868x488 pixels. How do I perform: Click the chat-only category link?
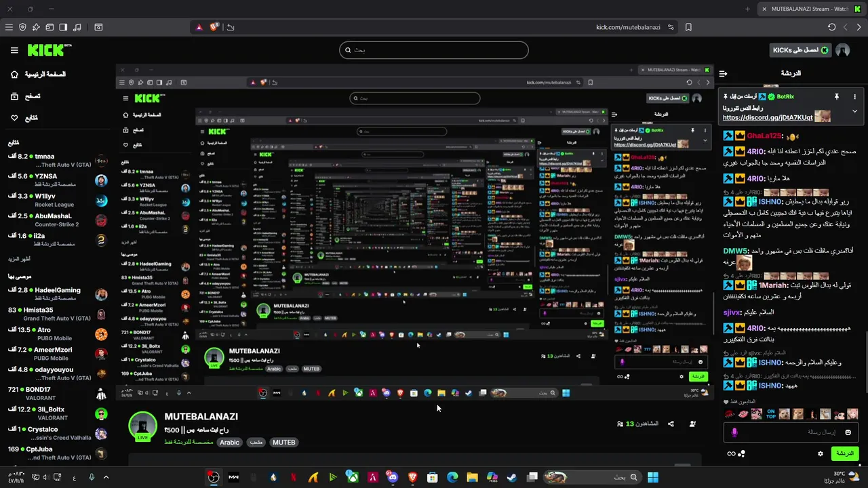click(x=189, y=442)
